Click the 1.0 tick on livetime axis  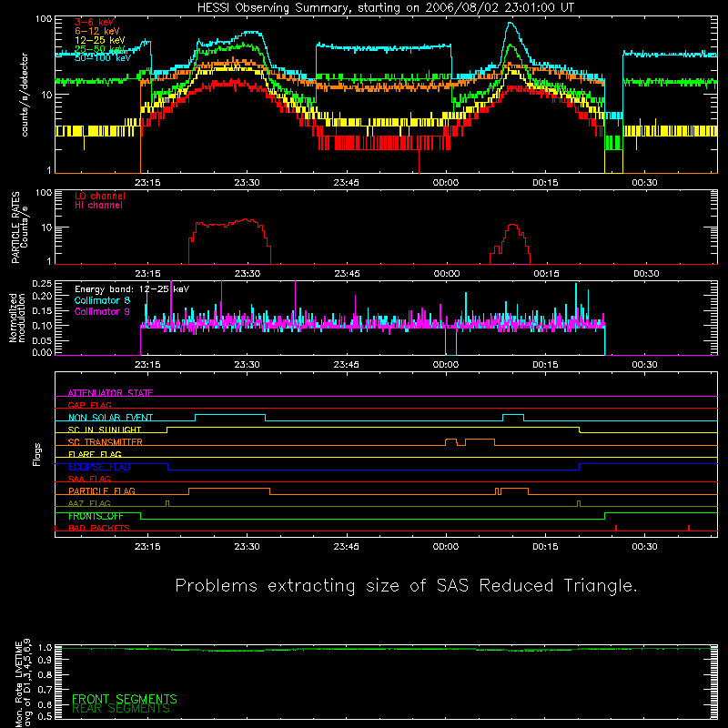tap(45, 648)
